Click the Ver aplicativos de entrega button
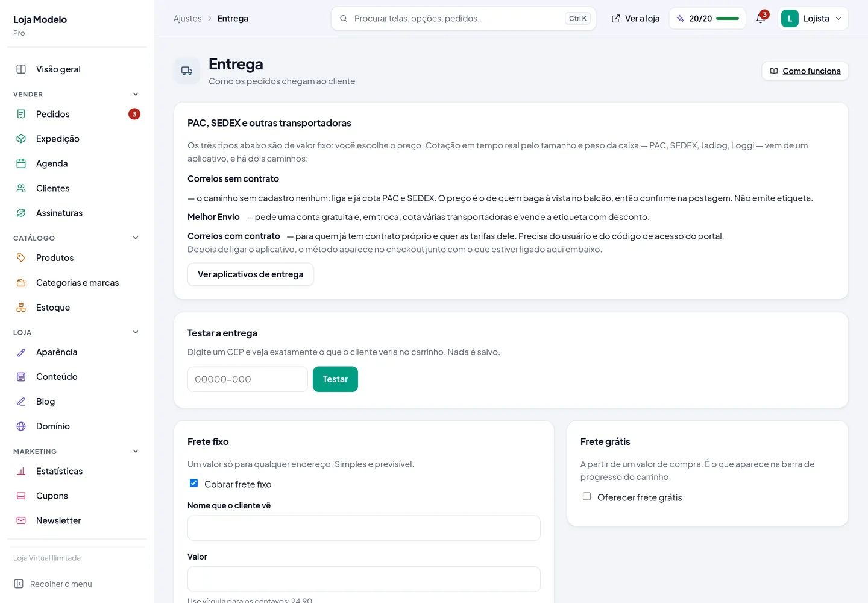This screenshot has width=868, height=603. 251,274
